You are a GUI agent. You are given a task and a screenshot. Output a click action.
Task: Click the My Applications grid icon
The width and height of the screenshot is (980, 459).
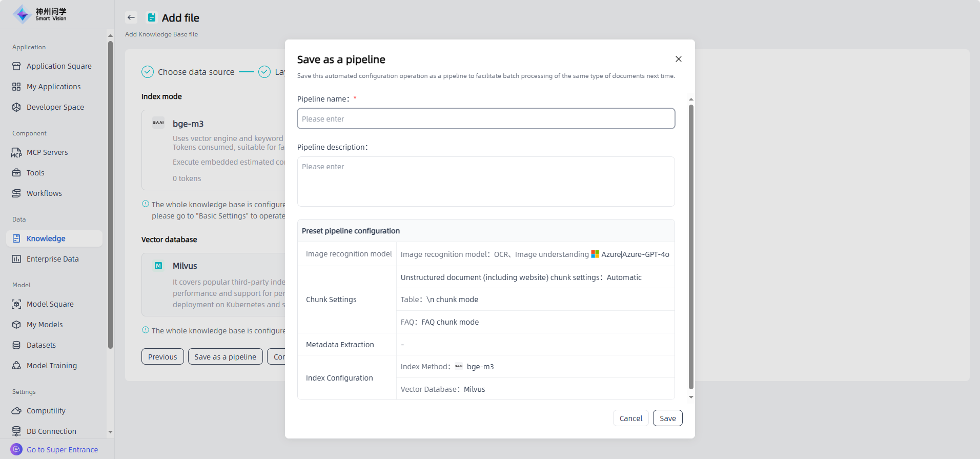(16, 87)
